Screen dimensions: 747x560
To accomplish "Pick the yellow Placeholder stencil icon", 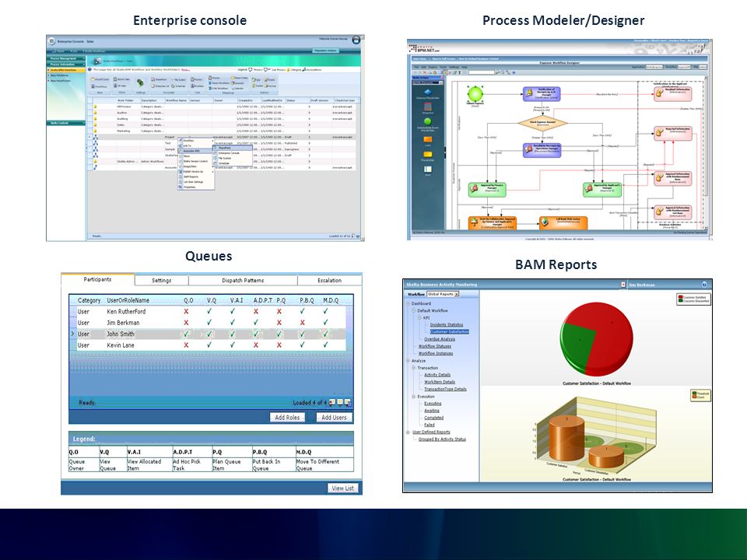I will [x=427, y=154].
